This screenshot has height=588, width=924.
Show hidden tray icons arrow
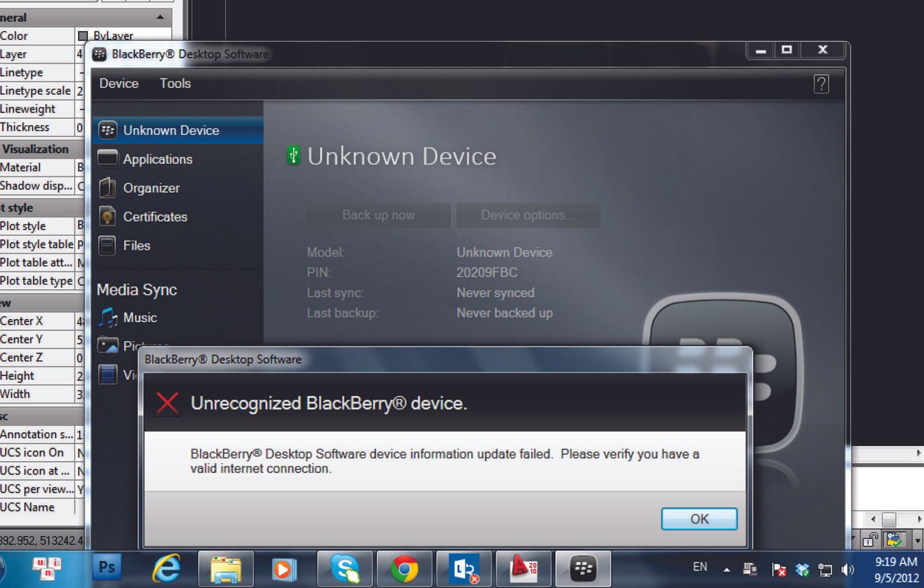(x=726, y=570)
